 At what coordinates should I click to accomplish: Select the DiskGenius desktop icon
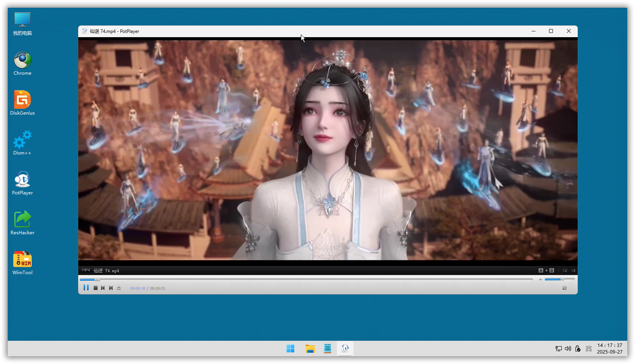click(22, 103)
